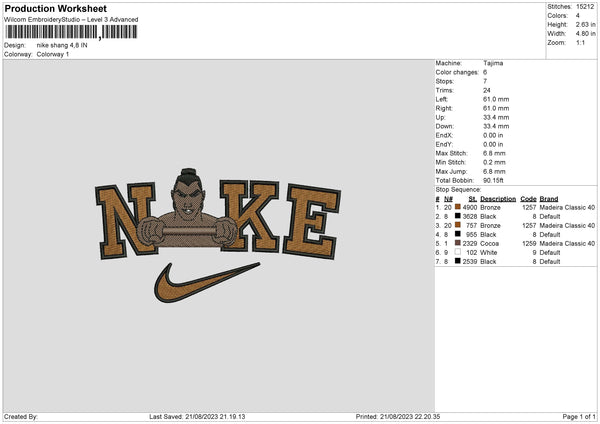The width and height of the screenshot is (600, 424).
Task: Click the Height value 2.63 in
Action: pyautogui.click(x=585, y=24)
